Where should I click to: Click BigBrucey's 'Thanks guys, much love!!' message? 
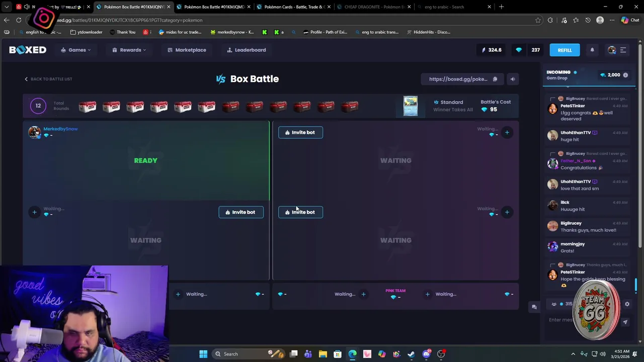pos(588,230)
